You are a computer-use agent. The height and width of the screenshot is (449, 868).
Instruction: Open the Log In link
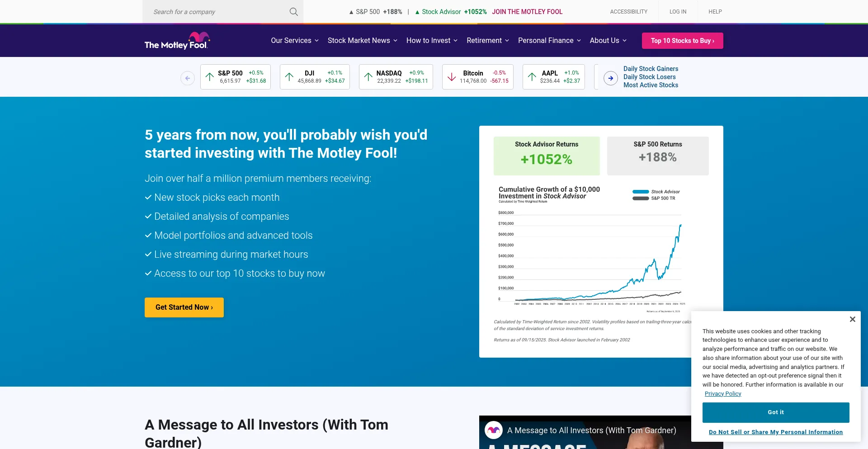[x=678, y=12]
